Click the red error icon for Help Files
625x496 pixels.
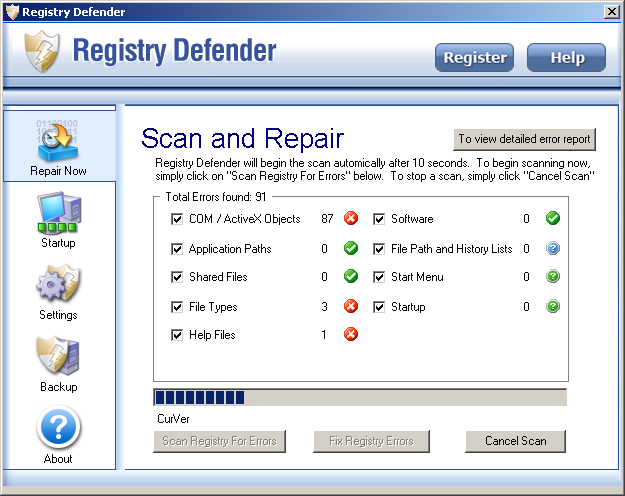tap(351, 334)
